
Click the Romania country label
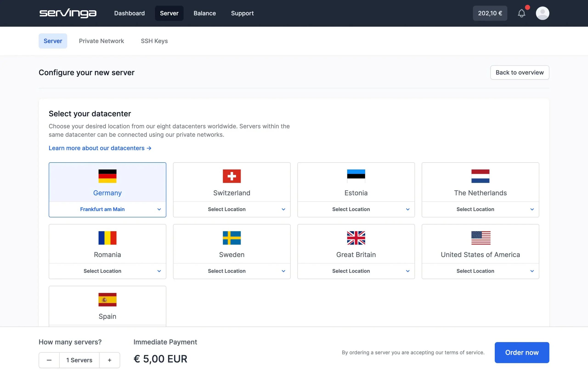(107, 254)
